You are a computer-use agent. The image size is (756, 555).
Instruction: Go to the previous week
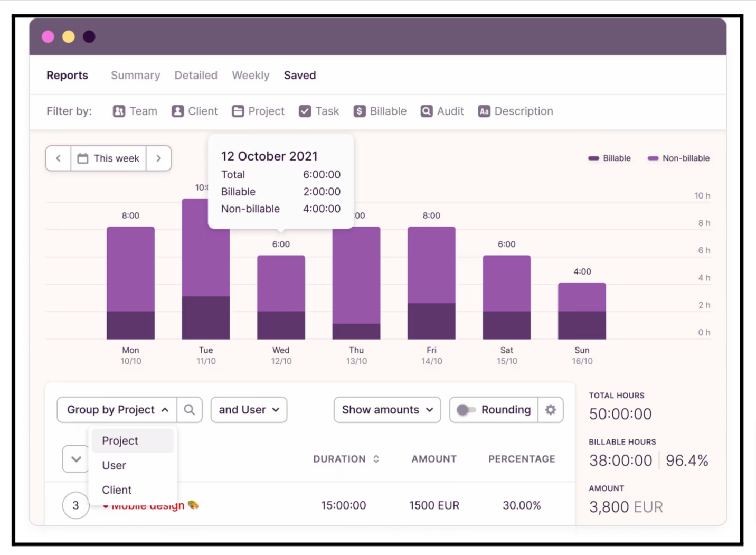click(58, 158)
